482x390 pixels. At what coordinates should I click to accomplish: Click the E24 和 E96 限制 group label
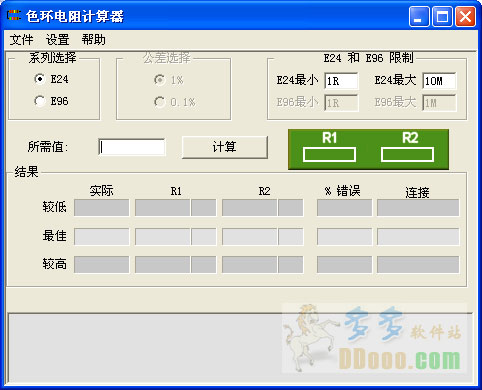click(368, 58)
